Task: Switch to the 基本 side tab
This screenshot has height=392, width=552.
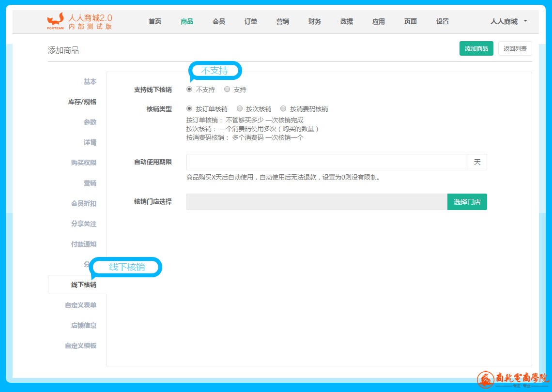Action: click(90, 82)
